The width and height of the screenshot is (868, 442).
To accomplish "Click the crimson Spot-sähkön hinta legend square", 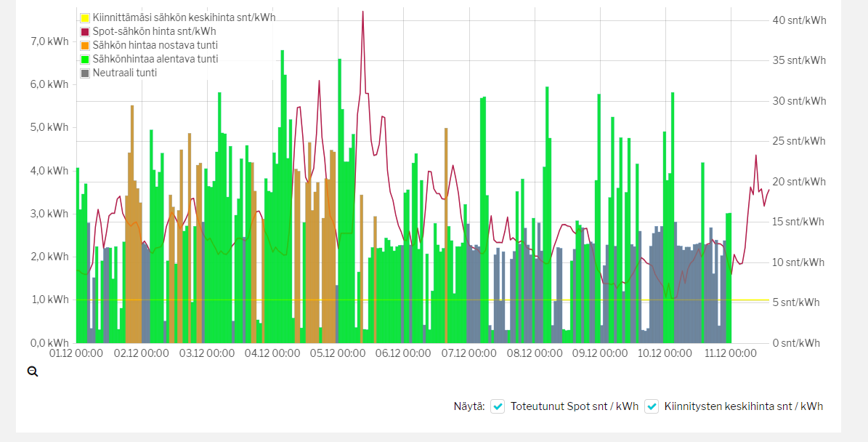I will pos(85,31).
